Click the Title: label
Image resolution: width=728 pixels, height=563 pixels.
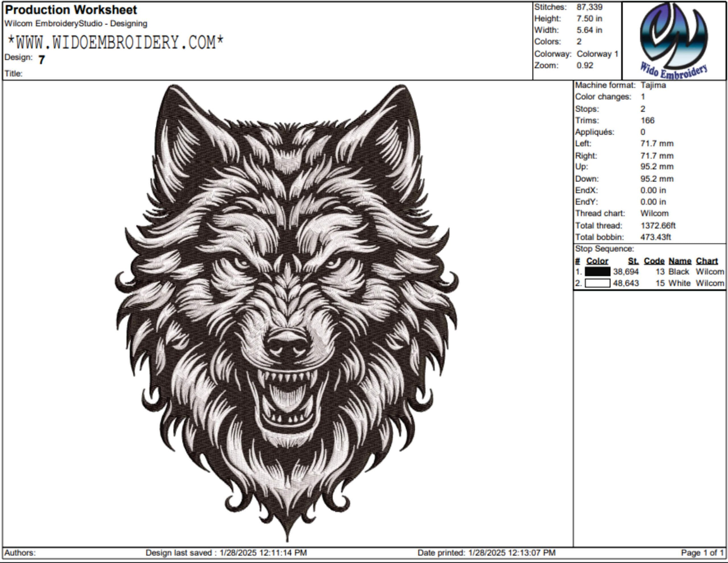14,74
